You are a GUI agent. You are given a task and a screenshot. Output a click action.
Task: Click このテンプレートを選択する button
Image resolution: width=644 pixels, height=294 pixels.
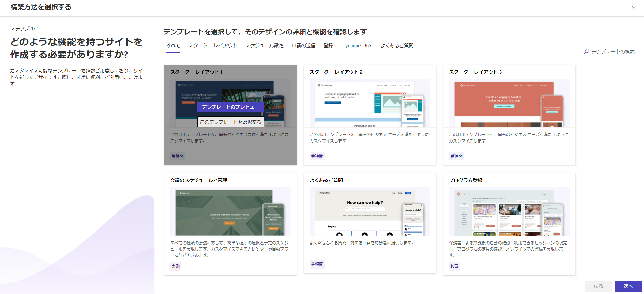pyautogui.click(x=231, y=122)
